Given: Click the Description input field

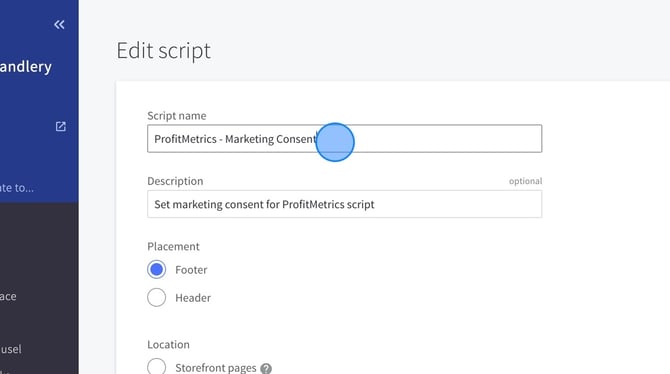Looking at the screenshot, I should coord(344,204).
